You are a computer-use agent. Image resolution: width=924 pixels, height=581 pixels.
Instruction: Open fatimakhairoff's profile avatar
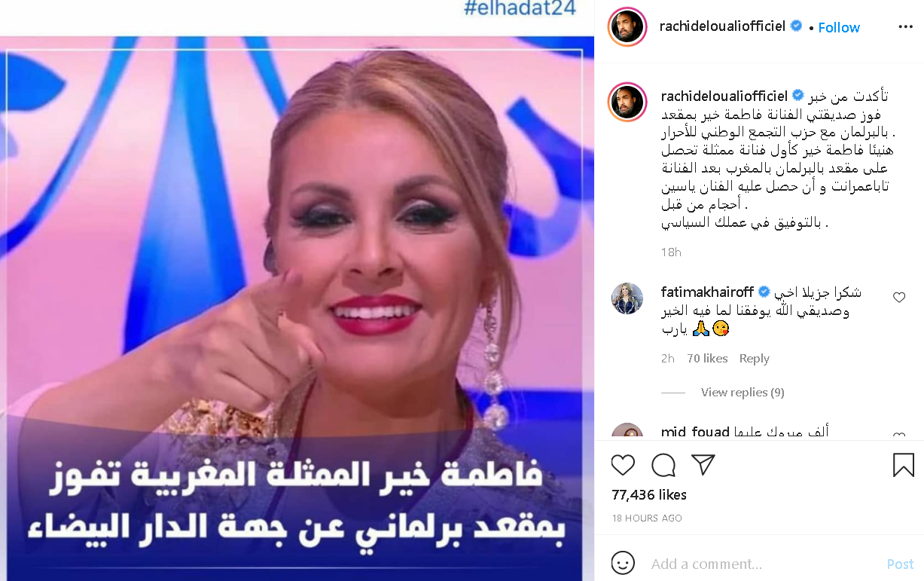click(x=627, y=298)
